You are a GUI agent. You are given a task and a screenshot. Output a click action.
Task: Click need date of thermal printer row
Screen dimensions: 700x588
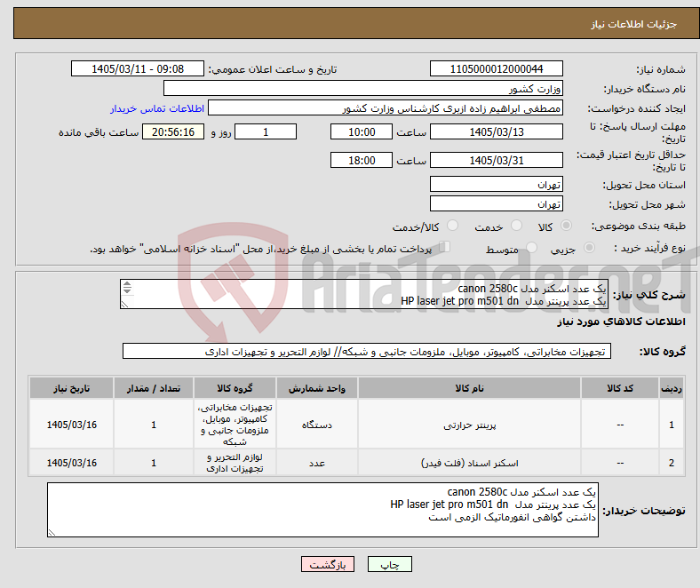[x=71, y=425]
